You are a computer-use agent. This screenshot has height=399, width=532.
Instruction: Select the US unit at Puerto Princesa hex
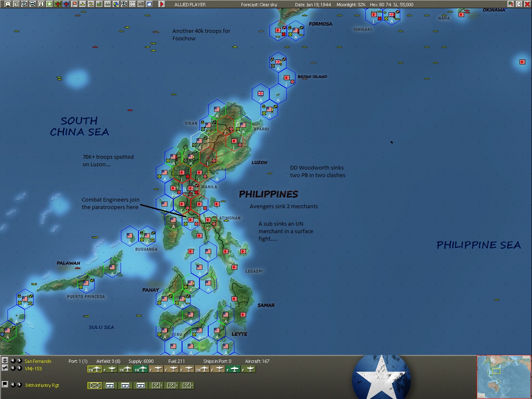pos(86,283)
